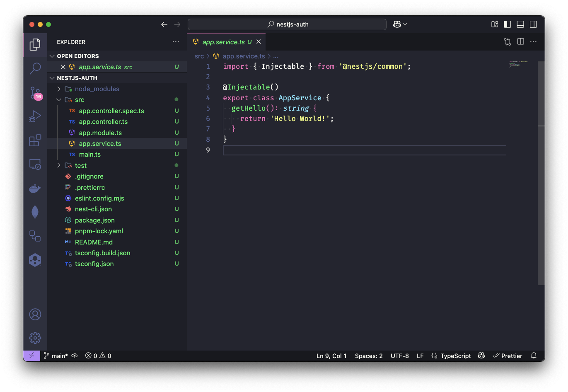Click the editor vertical scrollbar
The width and height of the screenshot is (568, 392).
coord(541,173)
